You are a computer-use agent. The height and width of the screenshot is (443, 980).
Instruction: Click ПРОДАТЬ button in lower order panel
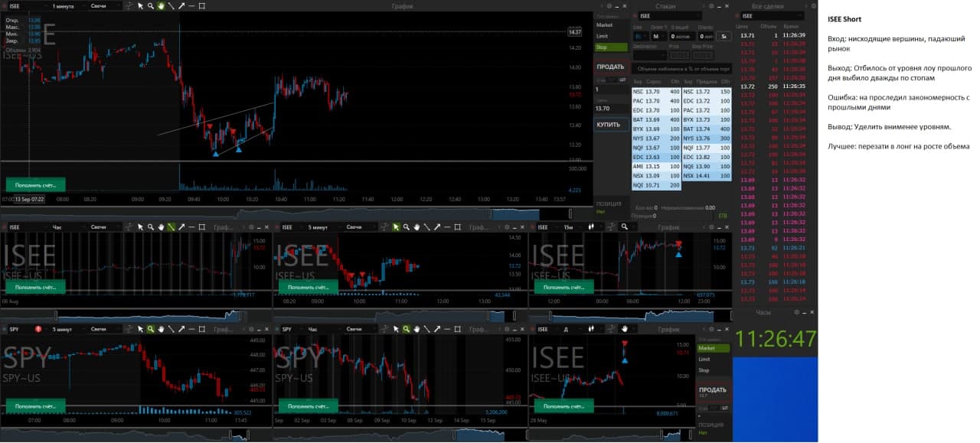(713, 391)
